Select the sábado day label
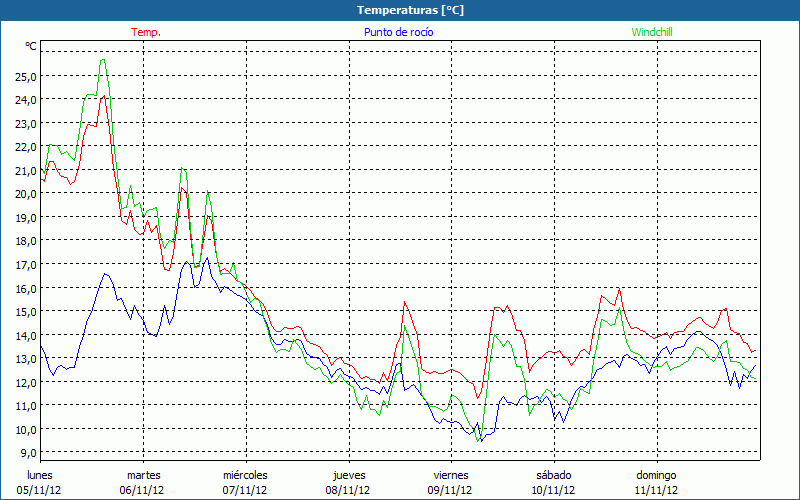The width and height of the screenshot is (800, 500). [553, 475]
